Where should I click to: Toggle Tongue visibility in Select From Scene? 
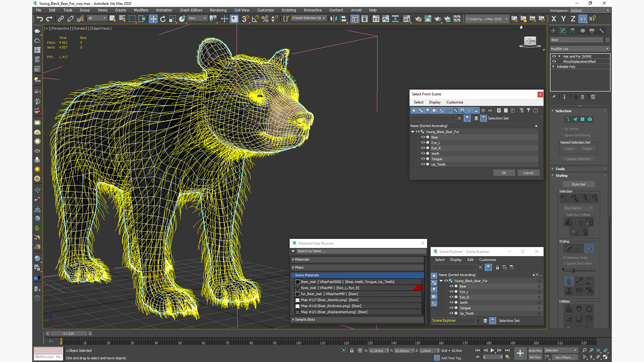point(423,159)
